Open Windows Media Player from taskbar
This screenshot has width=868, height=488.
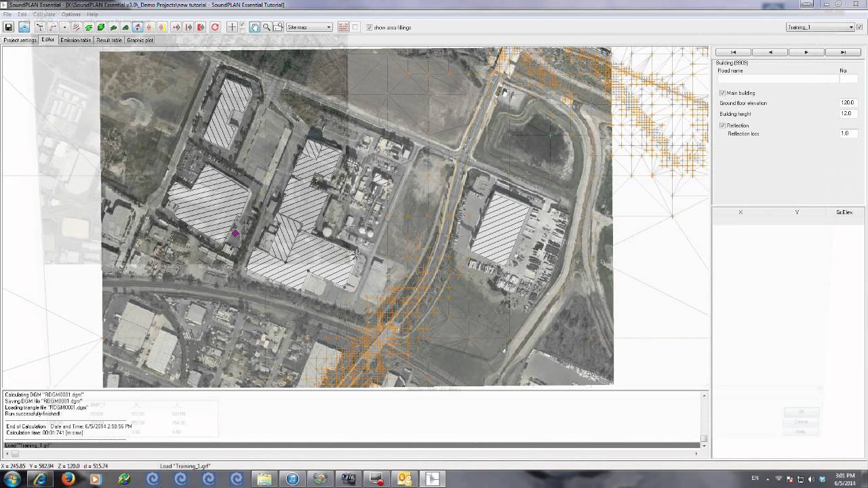[x=96, y=479]
